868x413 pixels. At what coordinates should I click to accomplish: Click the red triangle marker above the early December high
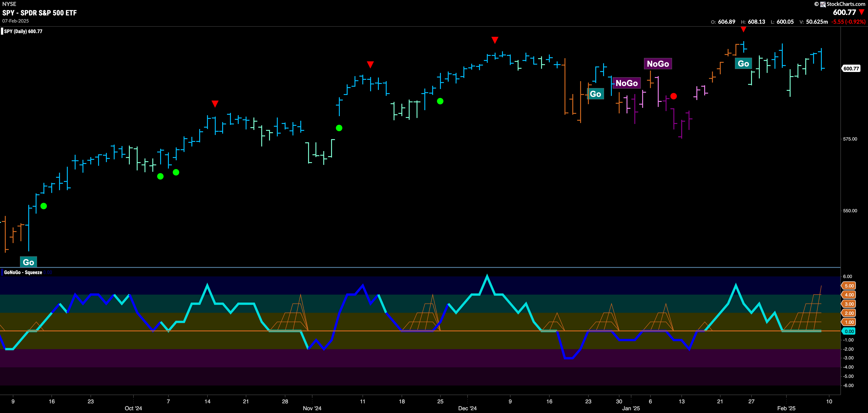495,40
